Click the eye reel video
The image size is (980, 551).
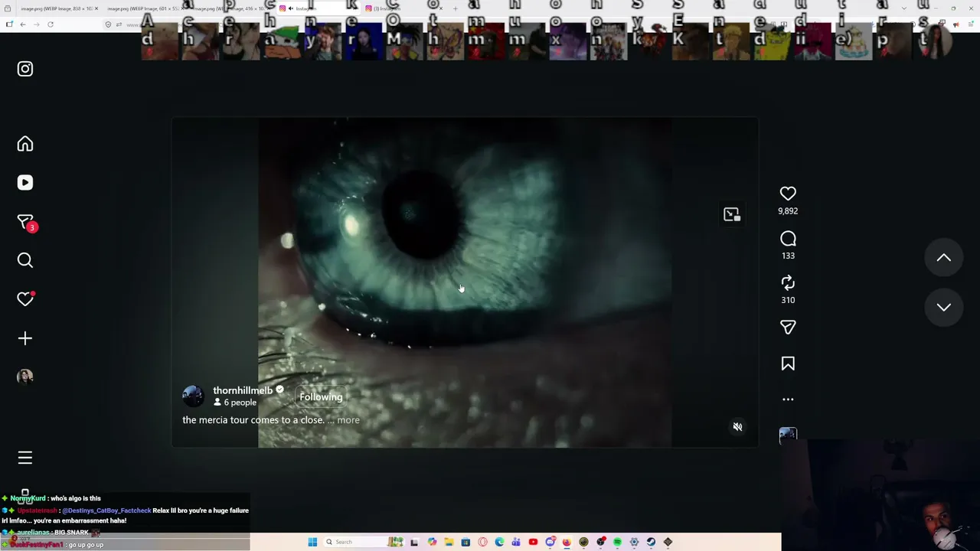465,282
